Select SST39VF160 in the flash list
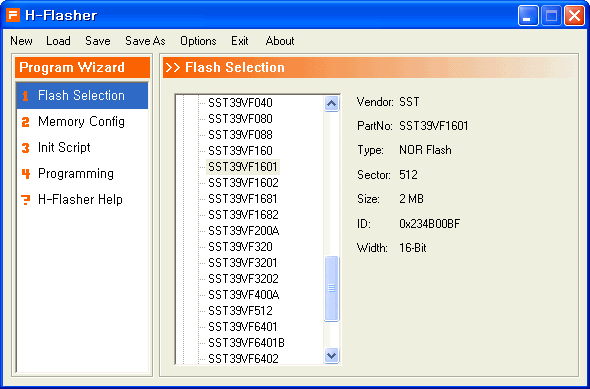 pos(240,151)
